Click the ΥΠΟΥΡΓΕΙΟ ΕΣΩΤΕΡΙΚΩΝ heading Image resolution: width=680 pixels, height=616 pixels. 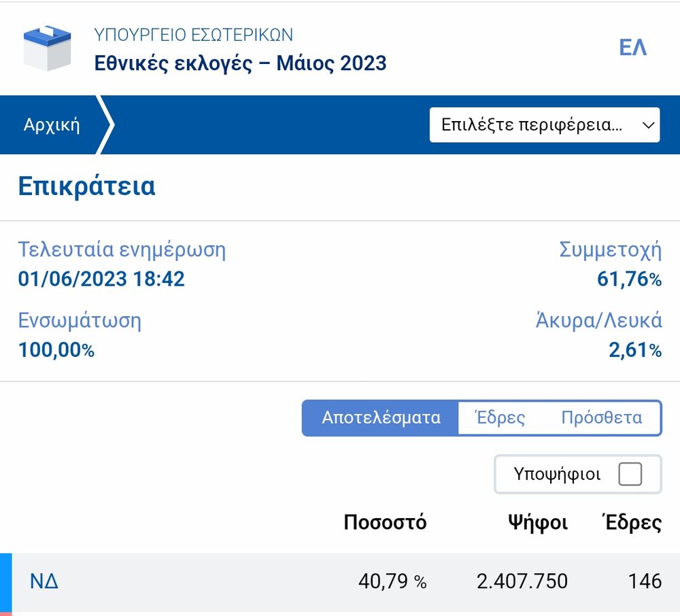pyautogui.click(x=194, y=34)
